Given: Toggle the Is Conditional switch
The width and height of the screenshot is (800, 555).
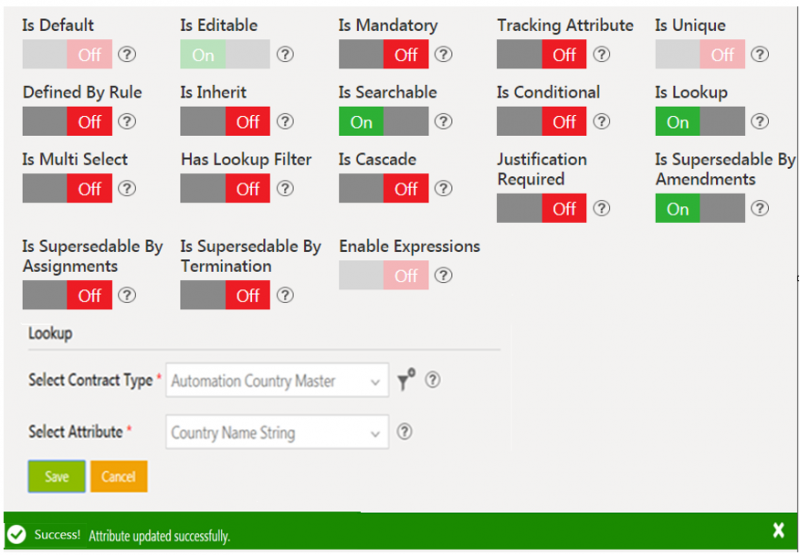Looking at the screenshot, I should tap(541, 122).
